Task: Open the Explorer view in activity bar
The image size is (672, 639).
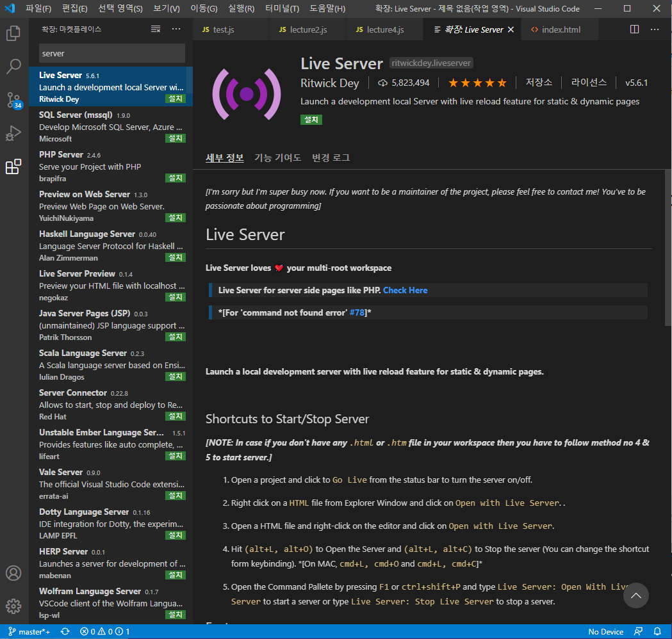Action: (13, 33)
